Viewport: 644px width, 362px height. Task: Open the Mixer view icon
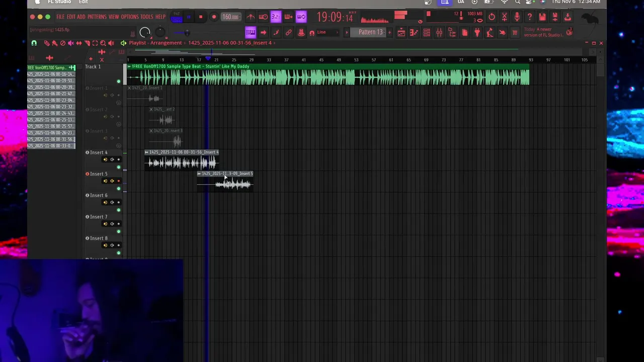(x=439, y=33)
